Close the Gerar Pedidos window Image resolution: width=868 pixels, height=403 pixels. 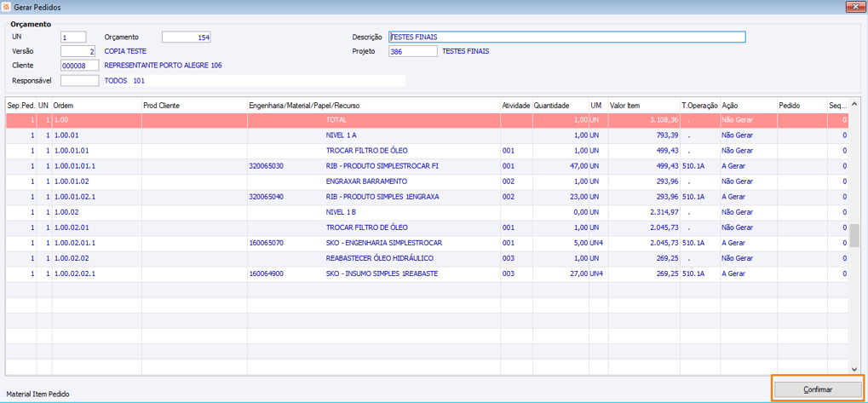856,7
